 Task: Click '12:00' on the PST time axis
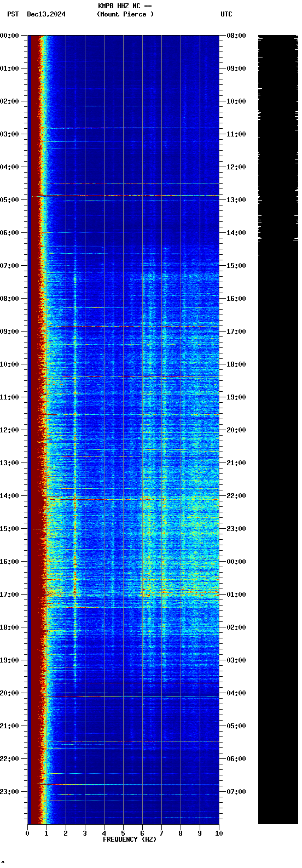point(10,430)
